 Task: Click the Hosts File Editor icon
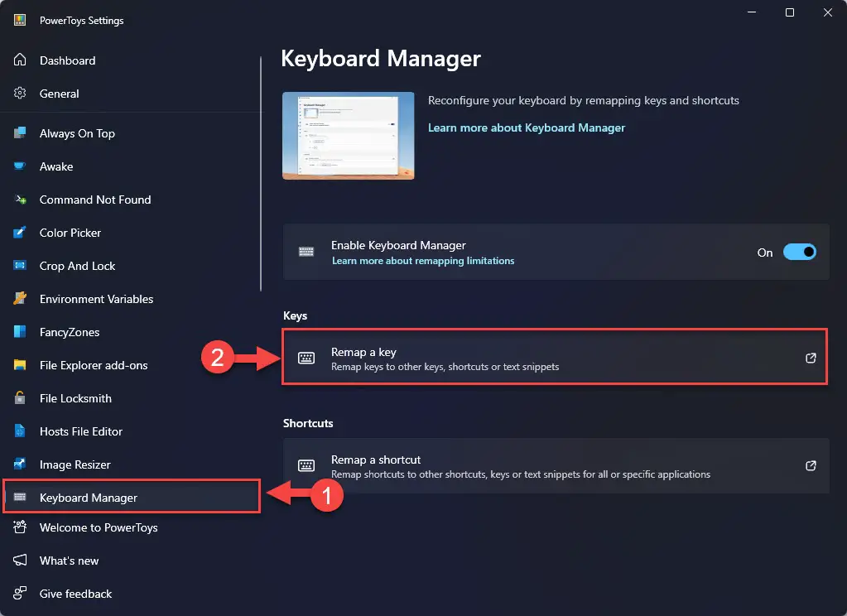pyautogui.click(x=20, y=431)
